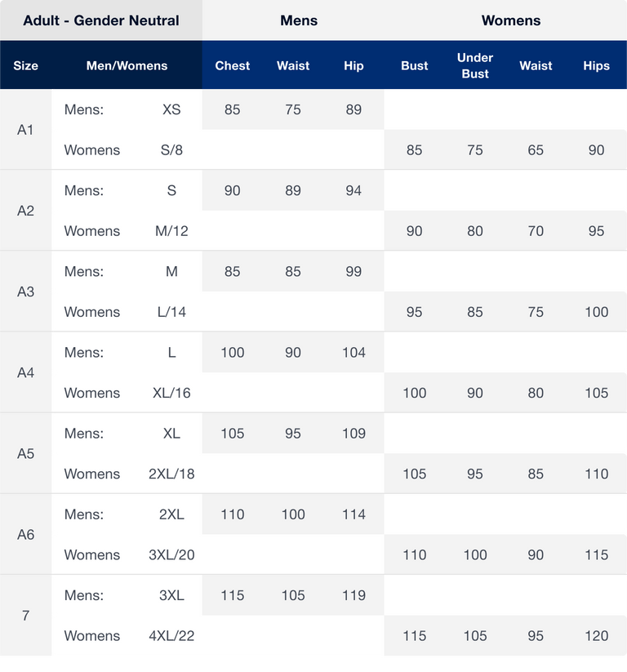This screenshot has height=672, width=627.
Task: Select the size 7 row label
Action: [x=25, y=616]
